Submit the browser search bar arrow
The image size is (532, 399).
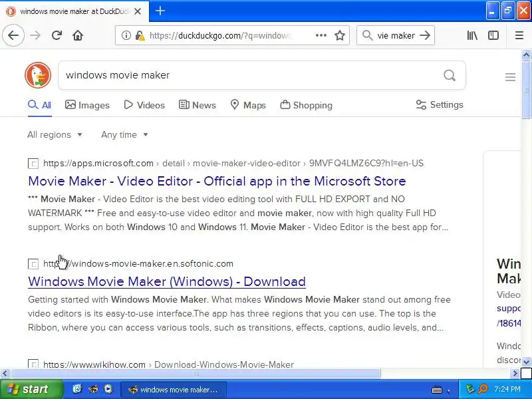[425, 35]
